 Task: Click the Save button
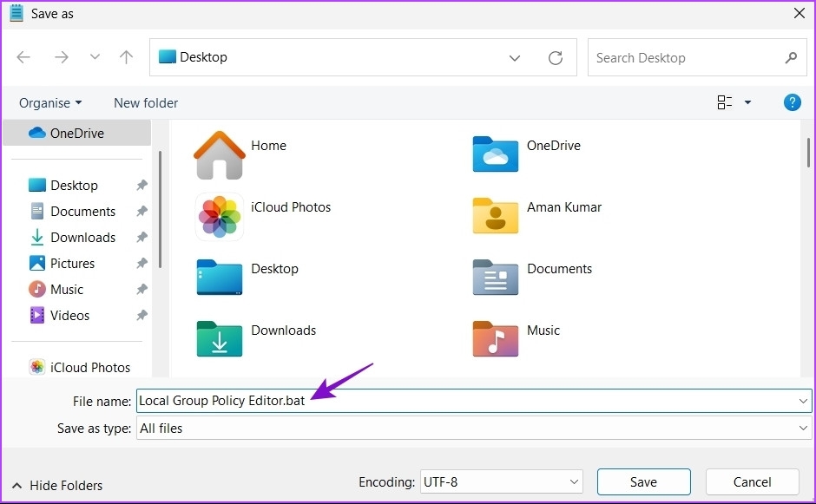tap(643, 481)
